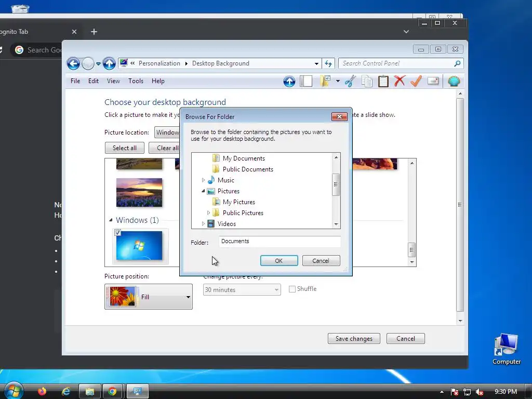Click Personalization in the breadcrumb
Image resolution: width=532 pixels, height=399 pixels.
point(159,63)
